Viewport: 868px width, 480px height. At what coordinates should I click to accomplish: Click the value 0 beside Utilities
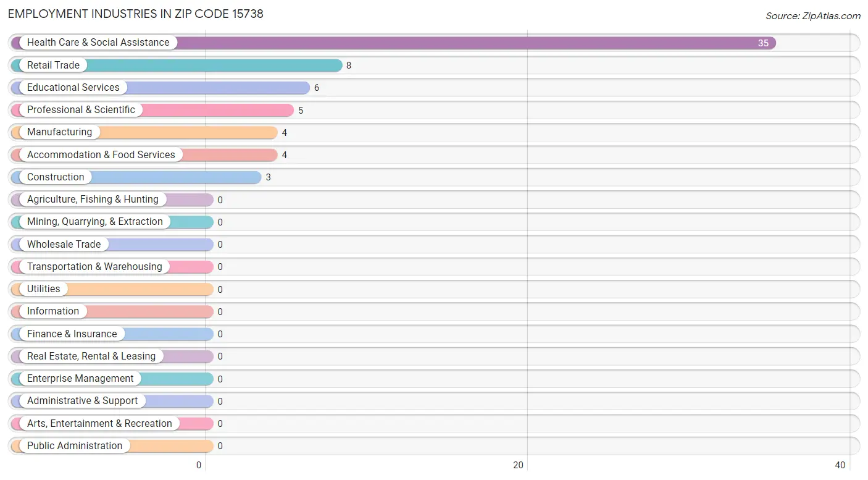220,290
